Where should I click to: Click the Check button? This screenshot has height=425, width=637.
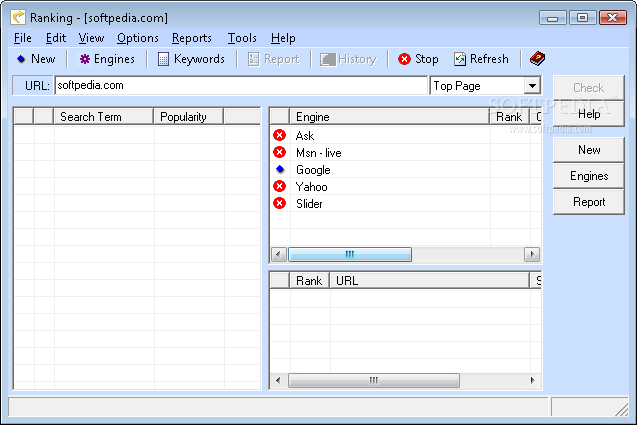click(588, 88)
